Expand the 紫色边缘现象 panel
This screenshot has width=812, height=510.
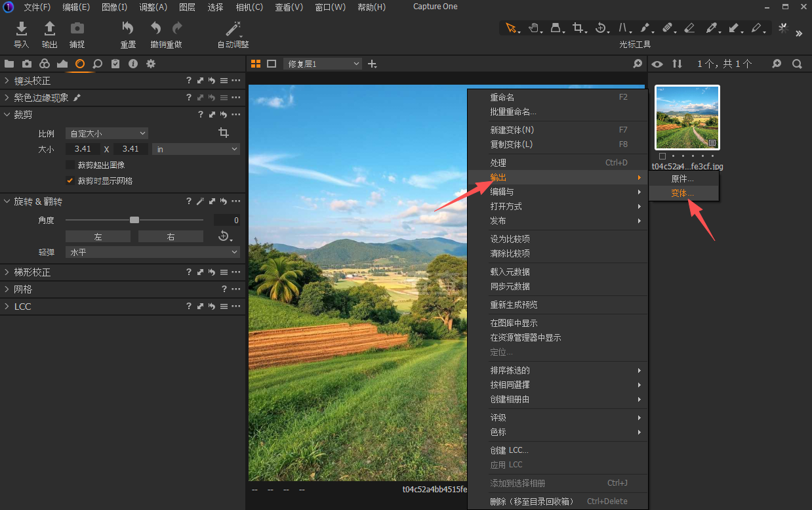tap(7, 97)
